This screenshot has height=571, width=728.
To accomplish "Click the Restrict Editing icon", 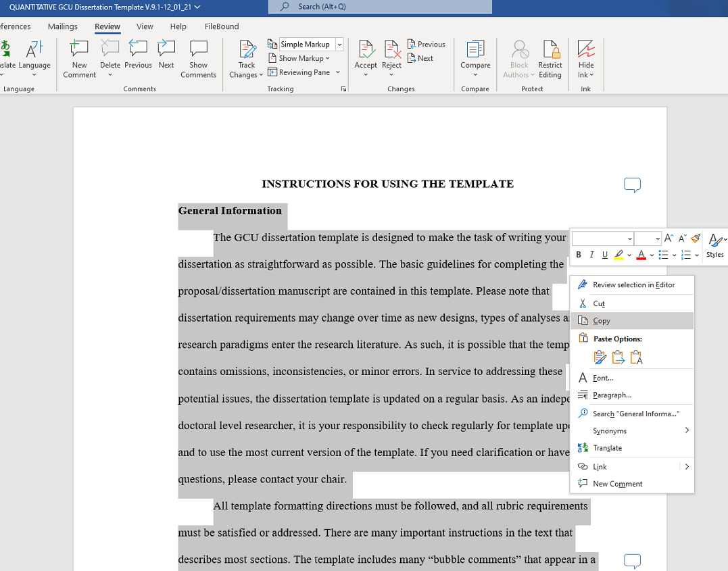I will (550, 50).
